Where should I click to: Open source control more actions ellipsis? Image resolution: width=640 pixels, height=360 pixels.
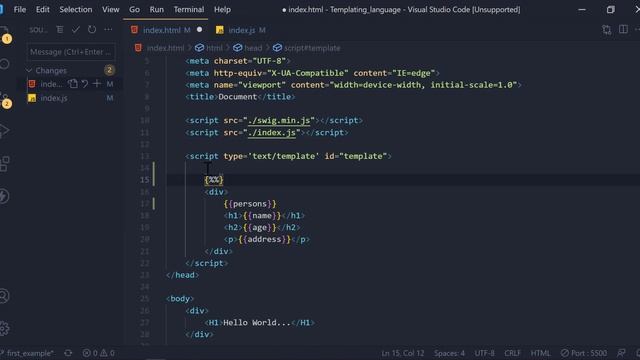[108, 29]
